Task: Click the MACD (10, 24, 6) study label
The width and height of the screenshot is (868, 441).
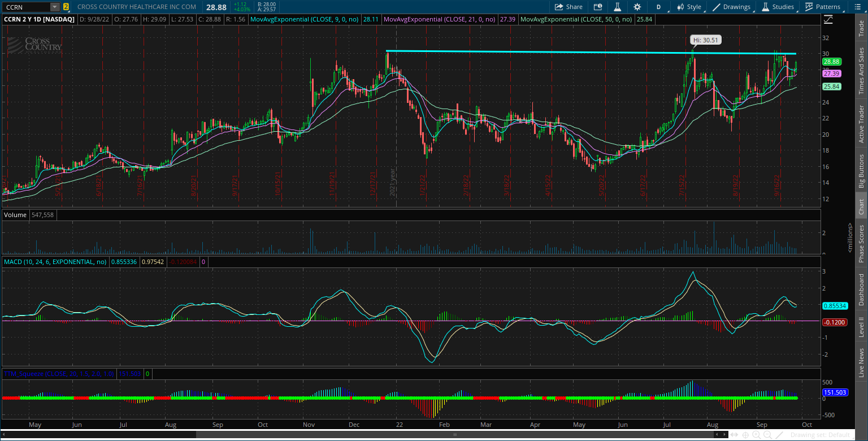Action: click(x=55, y=262)
